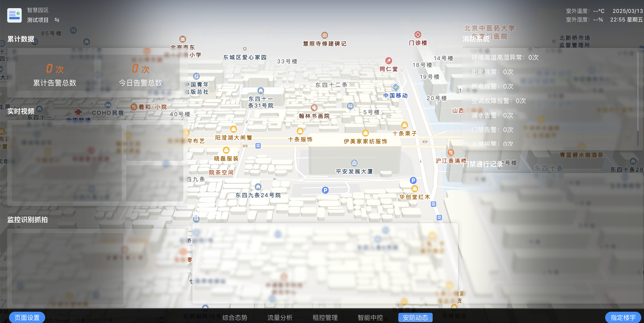Click the 东四十一条31号院 residence icon
644x323 pixels.
pos(261,91)
